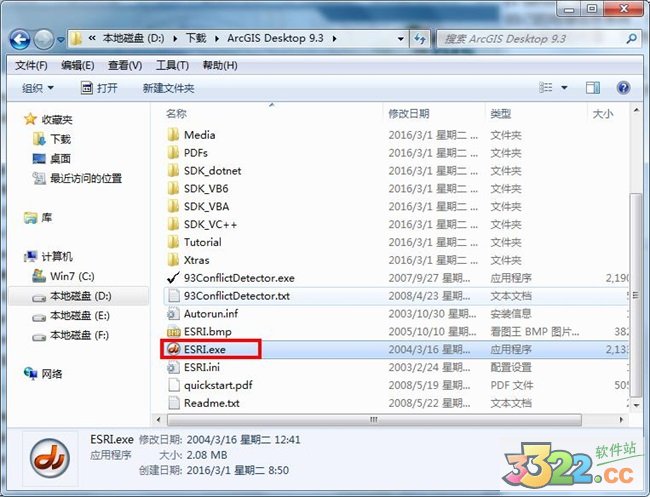Select Readme.txt file icon

click(x=173, y=403)
